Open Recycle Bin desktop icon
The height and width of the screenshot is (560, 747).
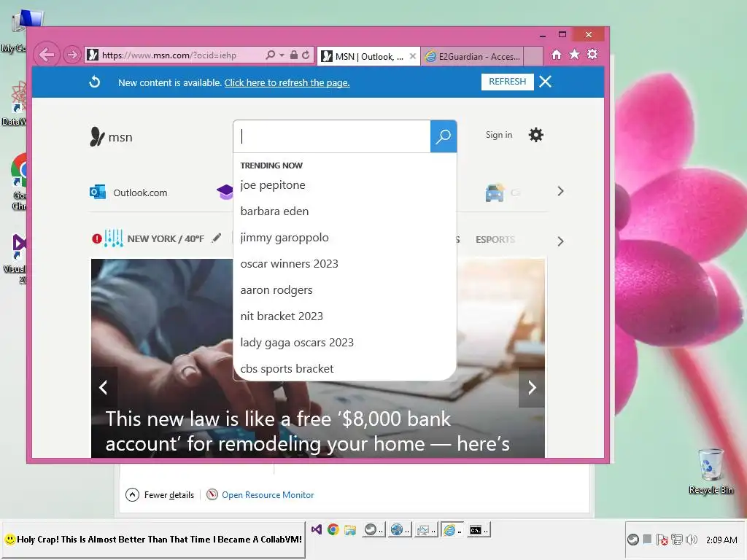click(x=711, y=472)
